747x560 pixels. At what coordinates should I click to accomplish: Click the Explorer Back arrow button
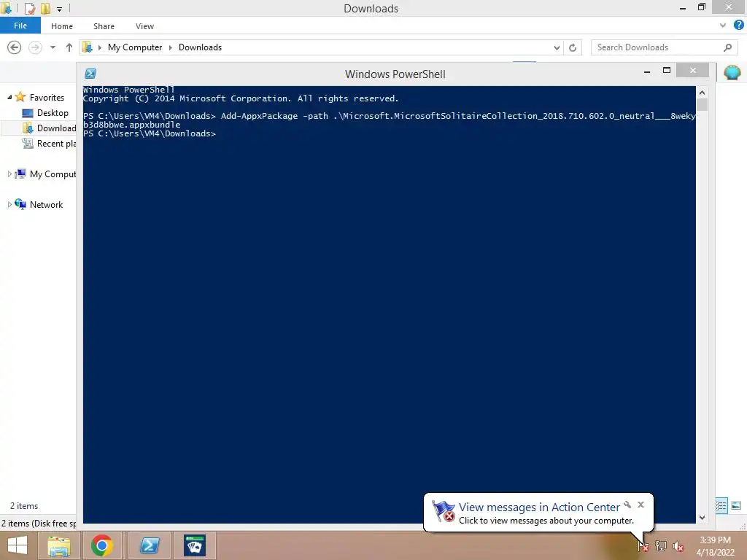click(15, 47)
